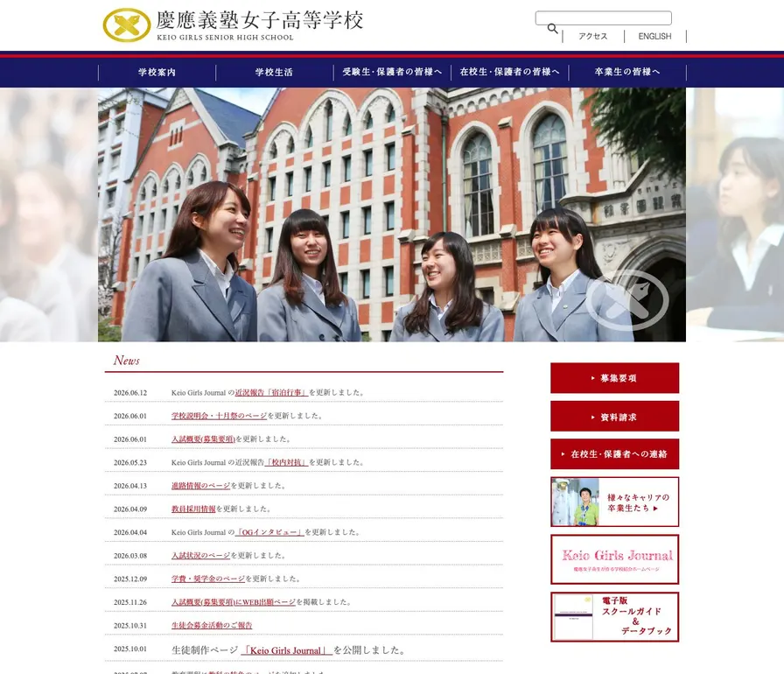The image size is (784, 674).
Task: Open 電子版スクールガイド&データブック banner
Action: 614,617
